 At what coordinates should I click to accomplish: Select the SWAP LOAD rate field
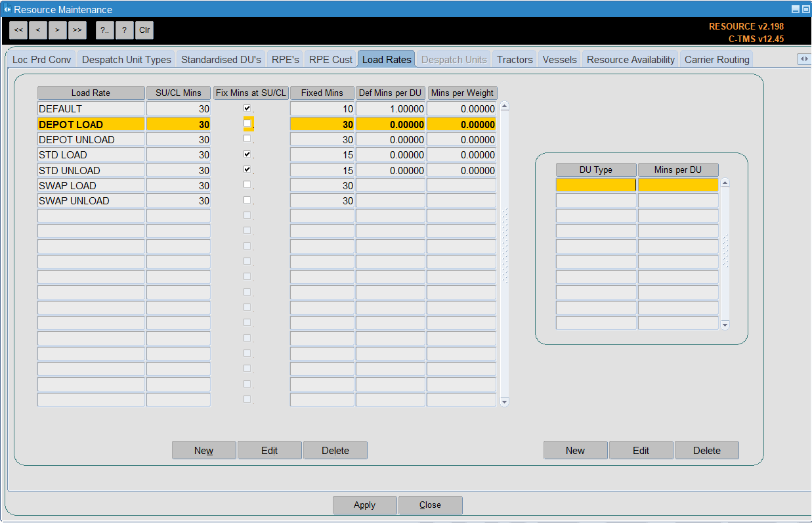91,185
